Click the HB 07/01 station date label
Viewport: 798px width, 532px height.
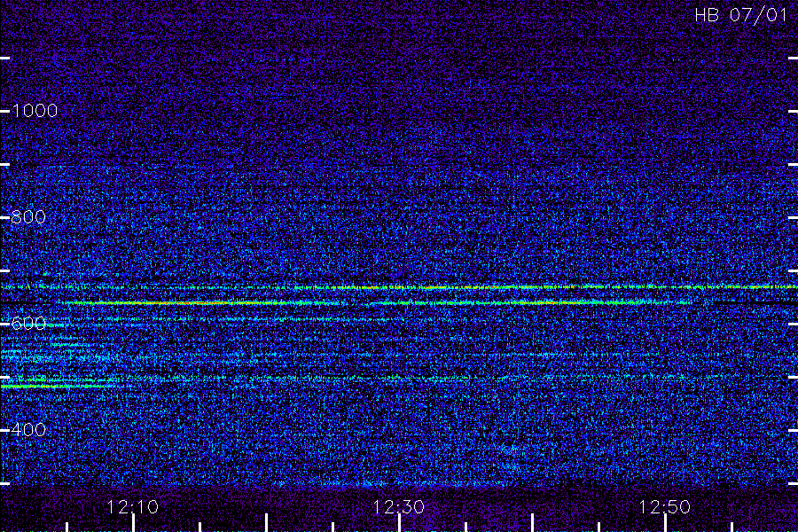coord(740,15)
